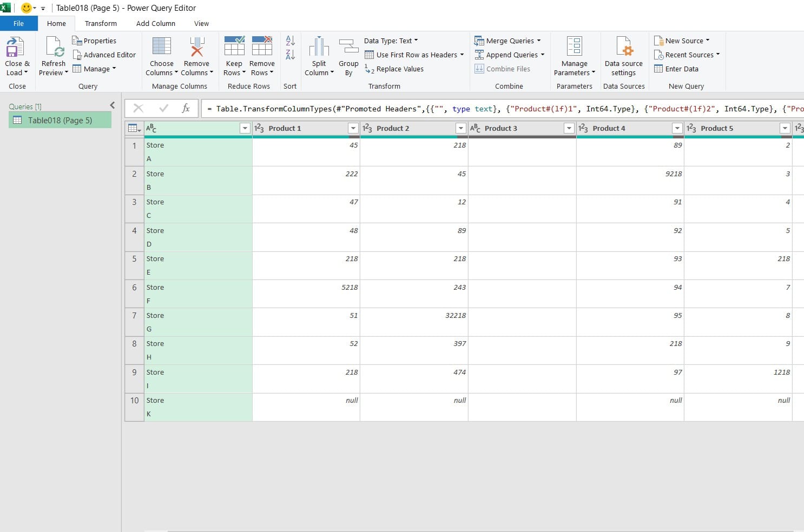This screenshot has width=804, height=532.
Task: Click the Split Column icon
Action: (x=319, y=46)
